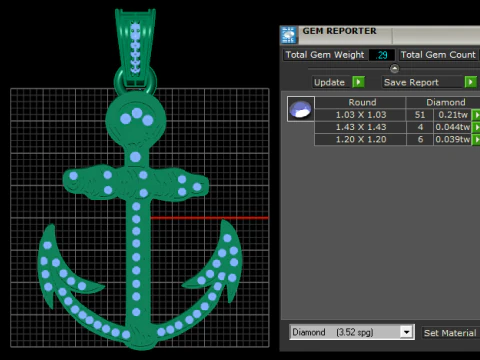Viewport: 480px width, 360px height.
Task: Select the 1.03 X 1.03 size cell
Action: pos(361,115)
